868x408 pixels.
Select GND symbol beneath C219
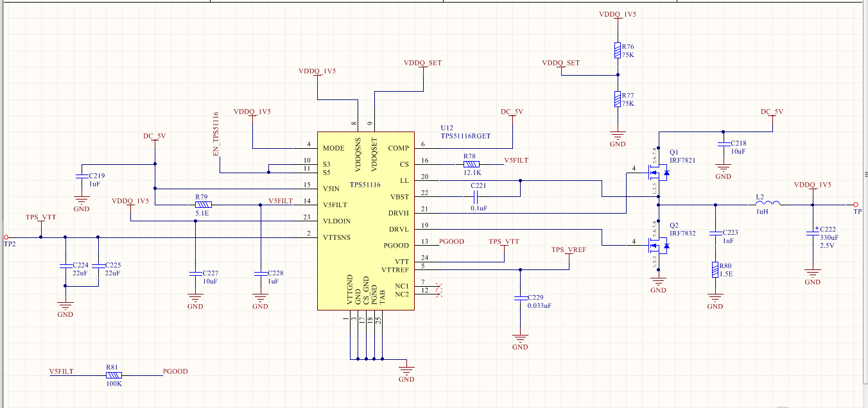pyautogui.click(x=82, y=203)
